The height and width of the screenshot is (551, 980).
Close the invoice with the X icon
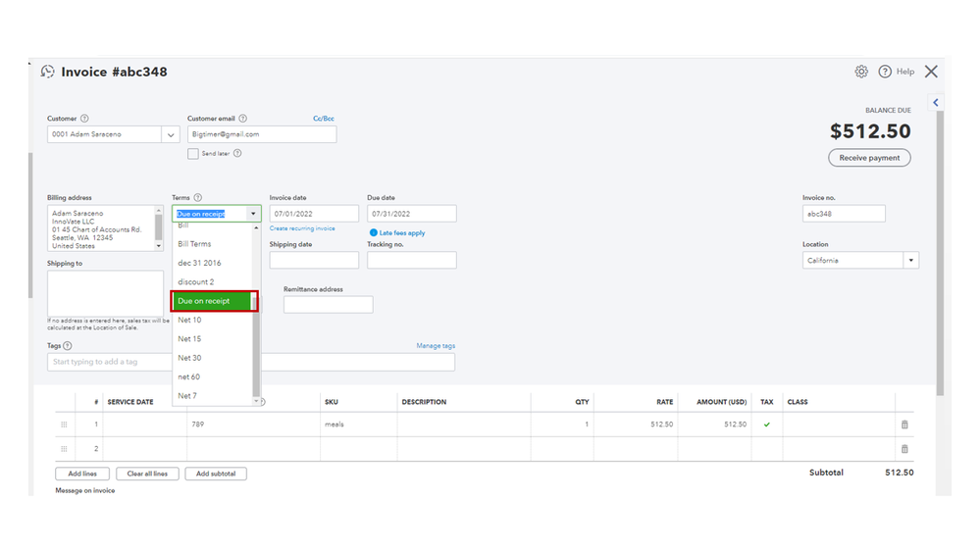[x=931, y=72]
